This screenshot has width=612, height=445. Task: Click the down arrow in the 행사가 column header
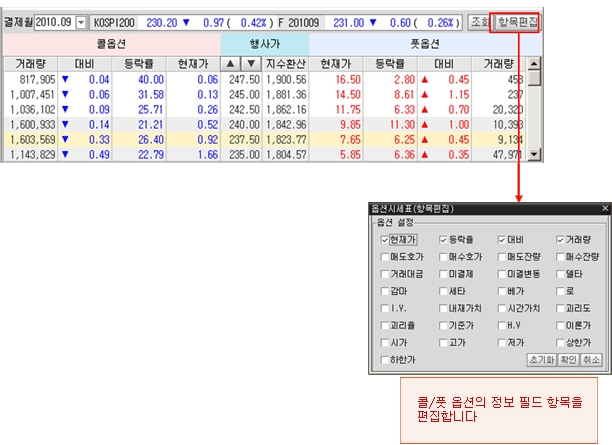tap(249, 64)
